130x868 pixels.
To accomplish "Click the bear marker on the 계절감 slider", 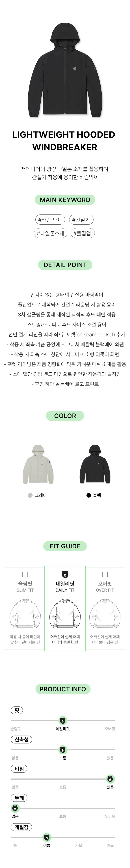I will tap(47, 837).
